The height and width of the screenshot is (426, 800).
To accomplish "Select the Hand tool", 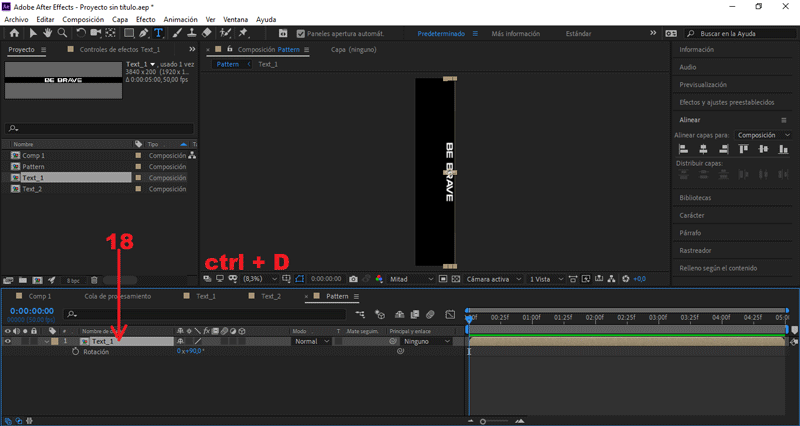I will point(47,33).
